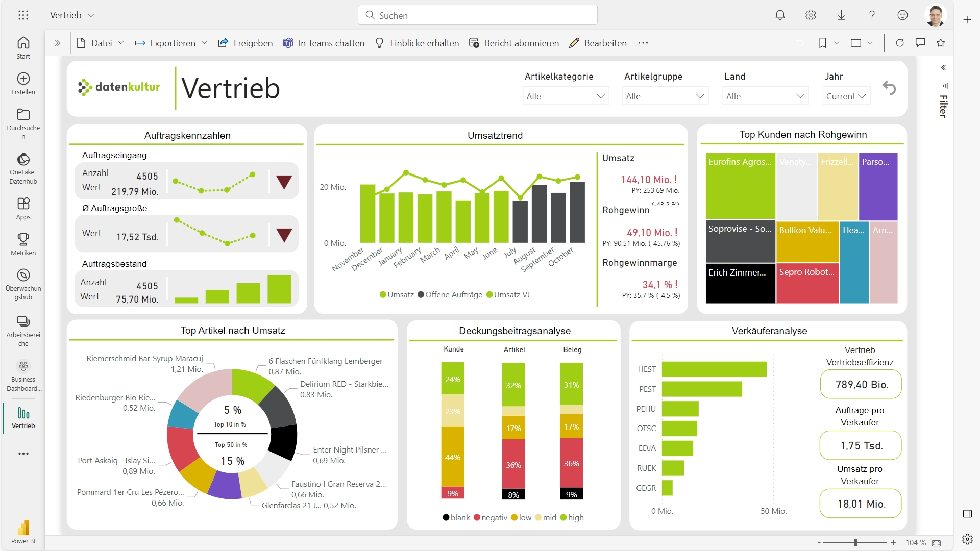Open Metriken in the left navigation
The width and height of the screenshot is (980, 551).
click(23, 243)
